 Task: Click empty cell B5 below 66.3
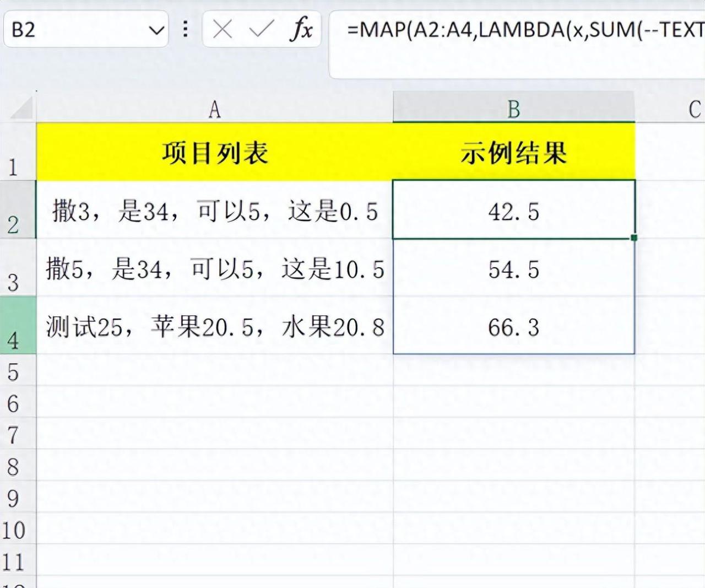(514, 370)
